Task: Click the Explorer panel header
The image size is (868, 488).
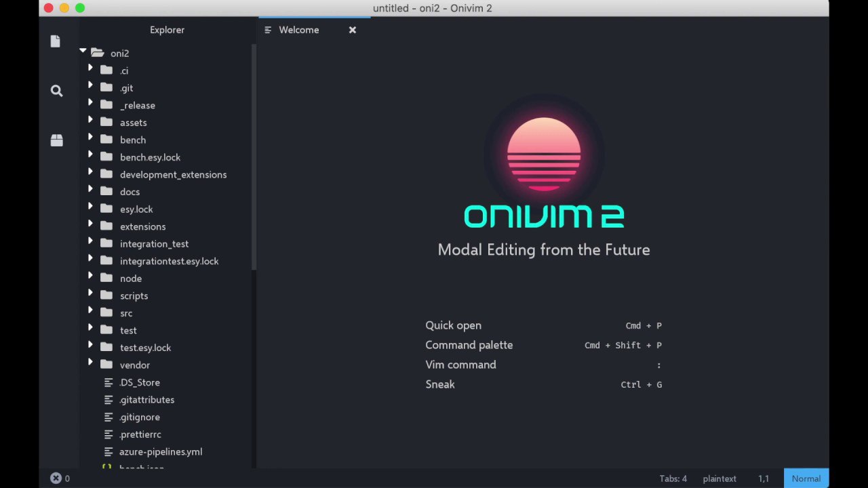Action: point(167,30)
